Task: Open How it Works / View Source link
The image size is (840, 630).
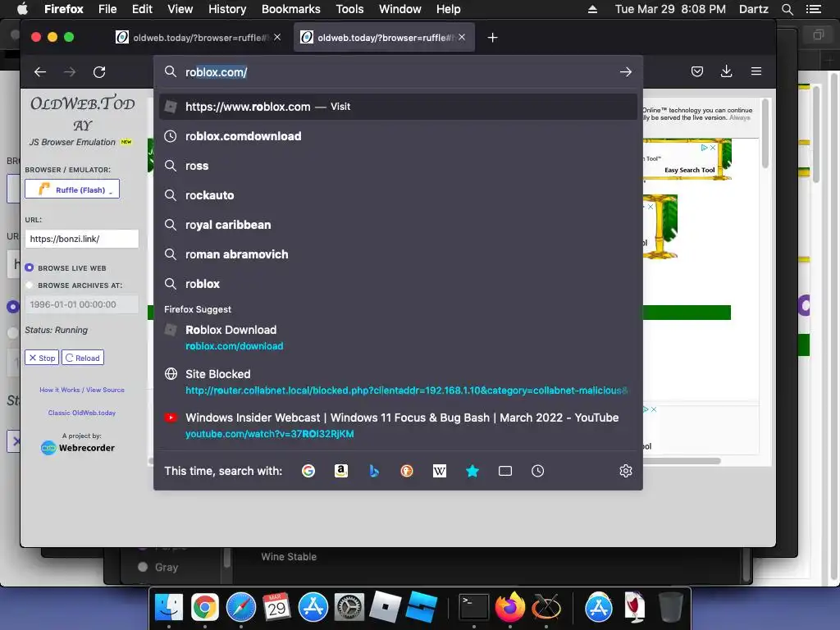Action: 82,390
